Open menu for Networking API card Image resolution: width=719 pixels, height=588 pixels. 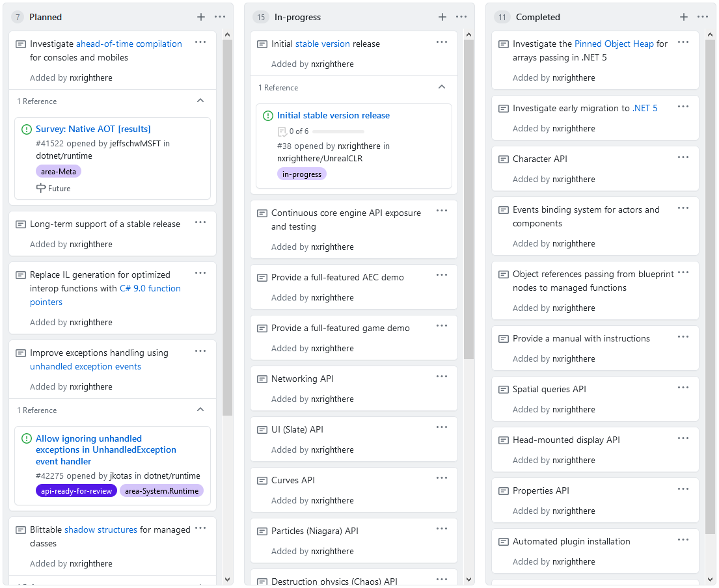pos(442,377)
